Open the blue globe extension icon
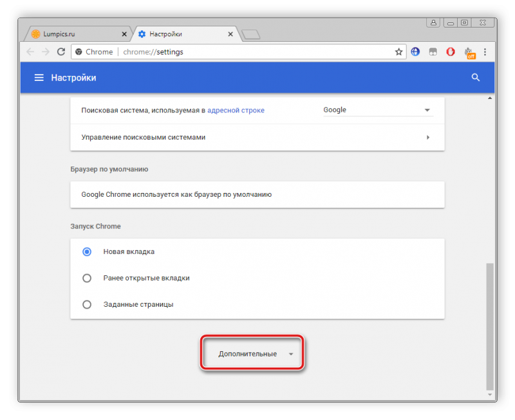 click(x=415, y=52)
